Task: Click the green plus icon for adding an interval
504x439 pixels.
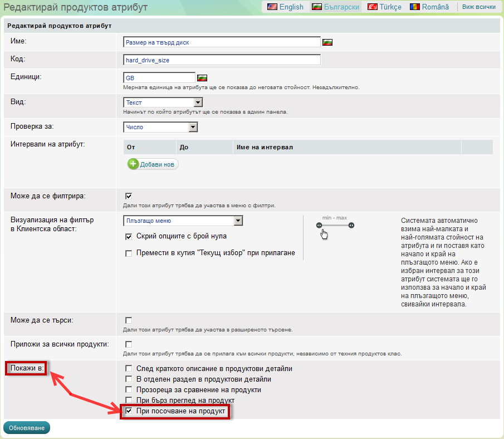Action: pos(133,164)
